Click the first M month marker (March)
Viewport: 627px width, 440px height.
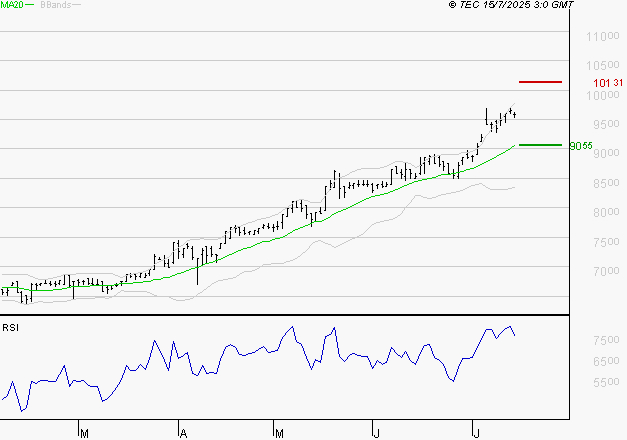(x=84, y=434)
